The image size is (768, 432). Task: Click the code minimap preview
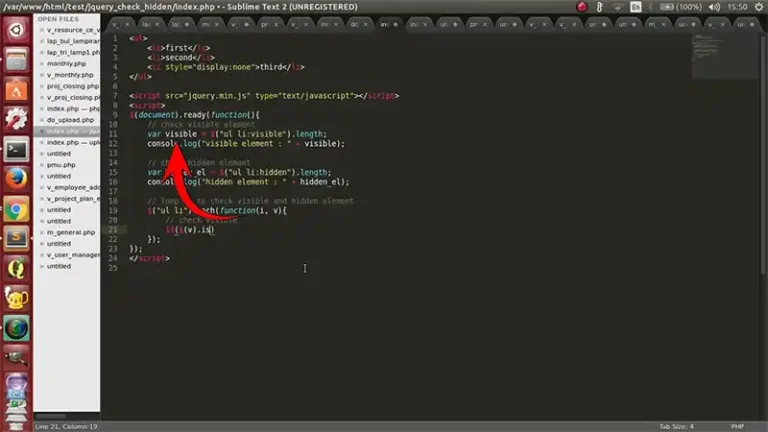click(725, 56)
